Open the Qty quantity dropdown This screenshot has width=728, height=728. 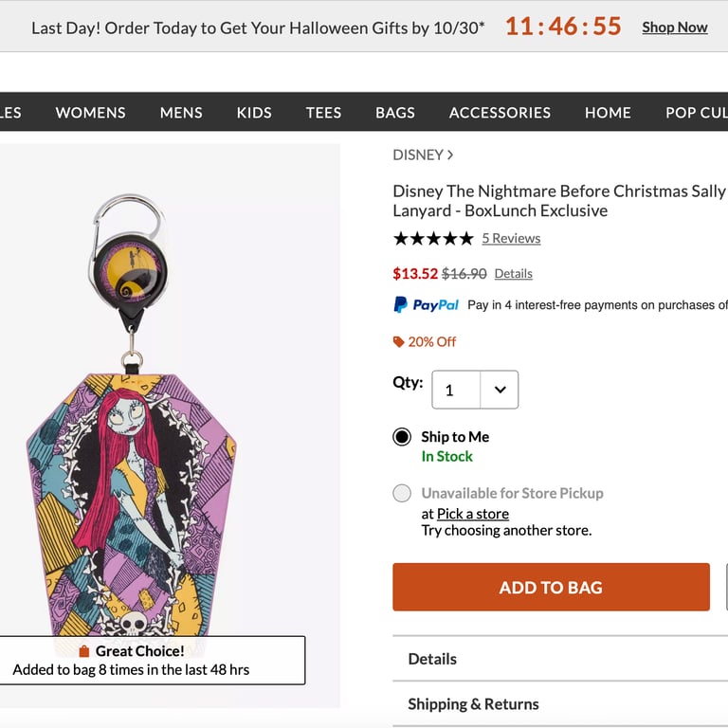pos(475,390)
